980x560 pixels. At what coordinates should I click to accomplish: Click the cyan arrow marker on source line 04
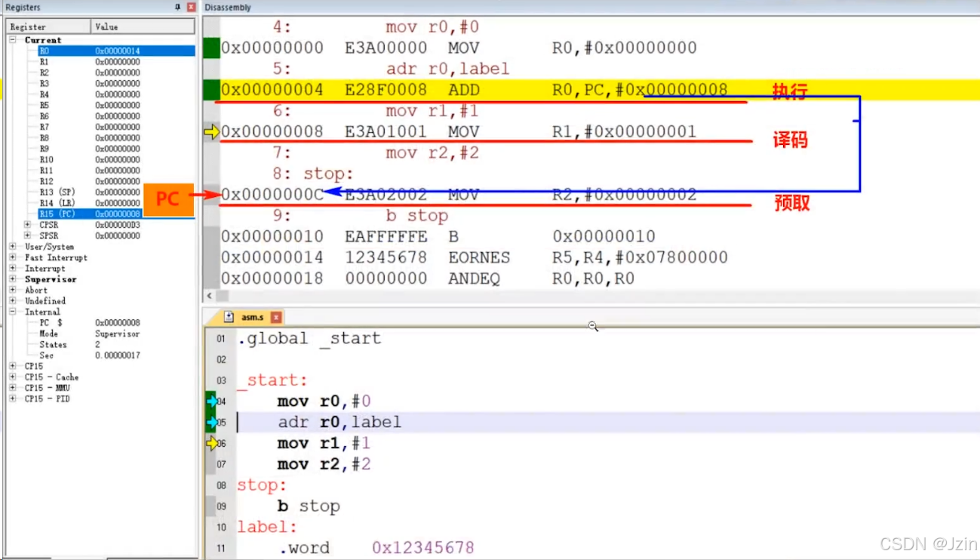click(211, 402)
